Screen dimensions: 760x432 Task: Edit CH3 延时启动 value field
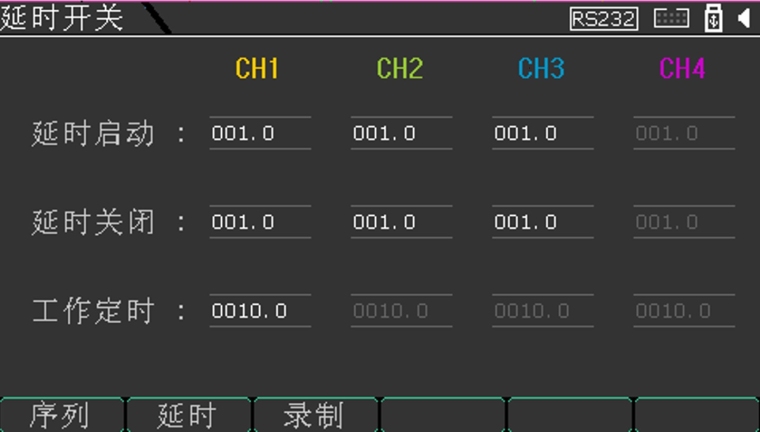[542, 133]
